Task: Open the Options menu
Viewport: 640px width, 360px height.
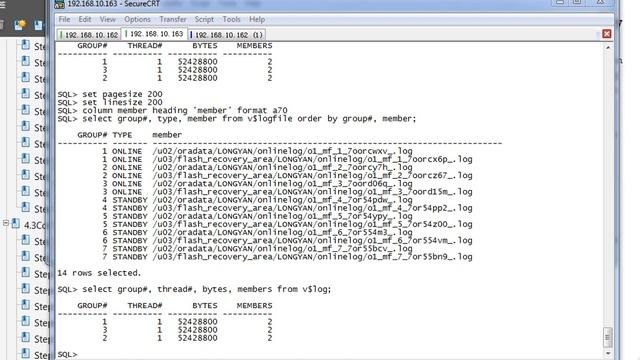Action: [137, 19]
